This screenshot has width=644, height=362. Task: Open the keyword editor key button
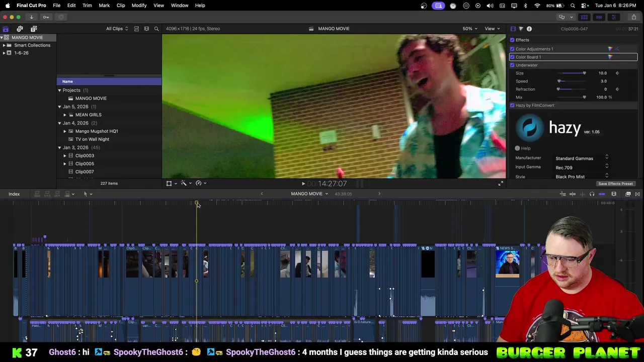[x=46, y=17]
